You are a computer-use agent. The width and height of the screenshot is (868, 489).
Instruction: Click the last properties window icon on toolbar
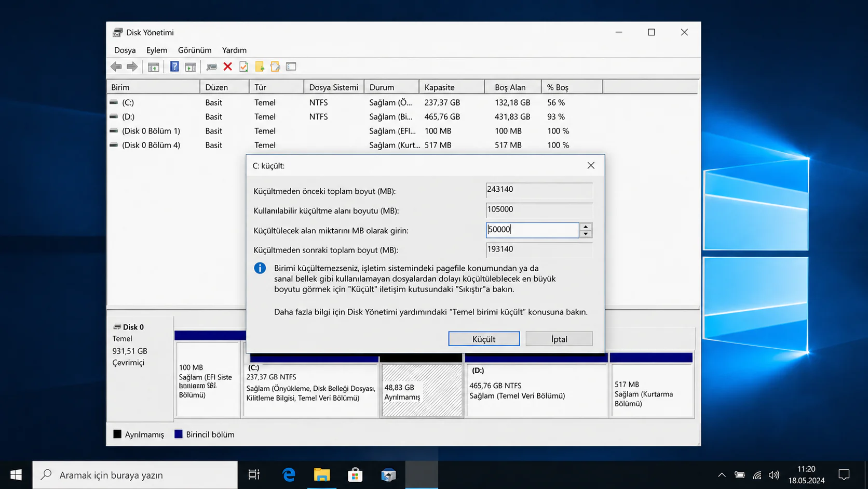coord(291,67)
